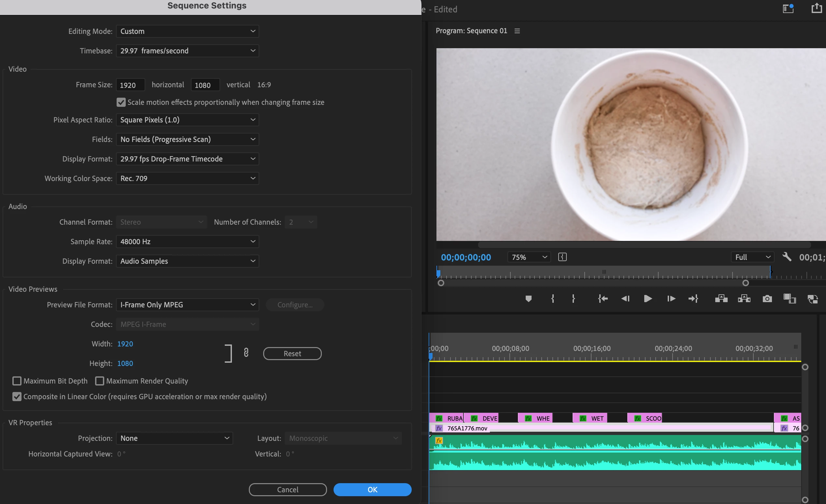
Task: Click the Lift edit icon
Action: coord(721,299)
